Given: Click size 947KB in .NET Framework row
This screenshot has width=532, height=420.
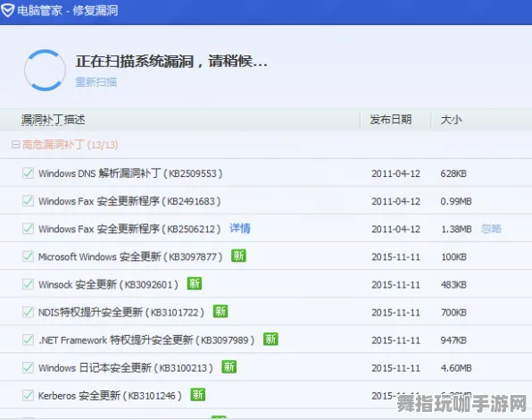Looking at the screenshot, I should coord(453,340).
